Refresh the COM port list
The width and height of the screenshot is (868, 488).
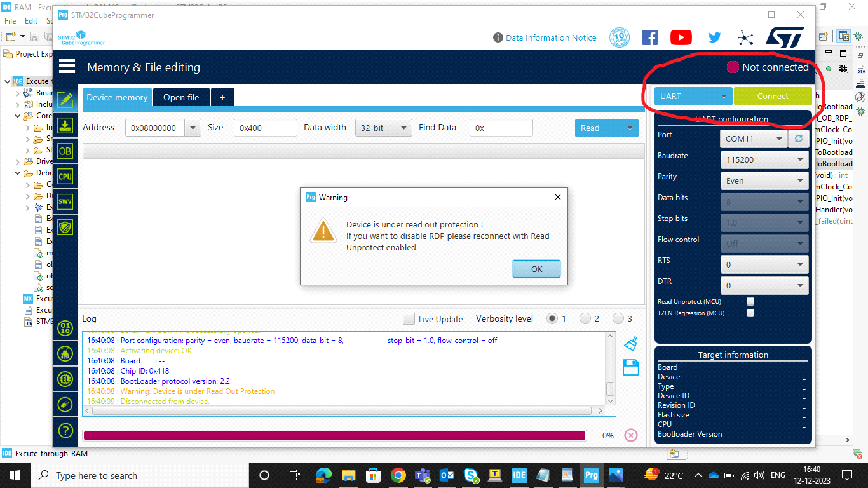(799, 139)
